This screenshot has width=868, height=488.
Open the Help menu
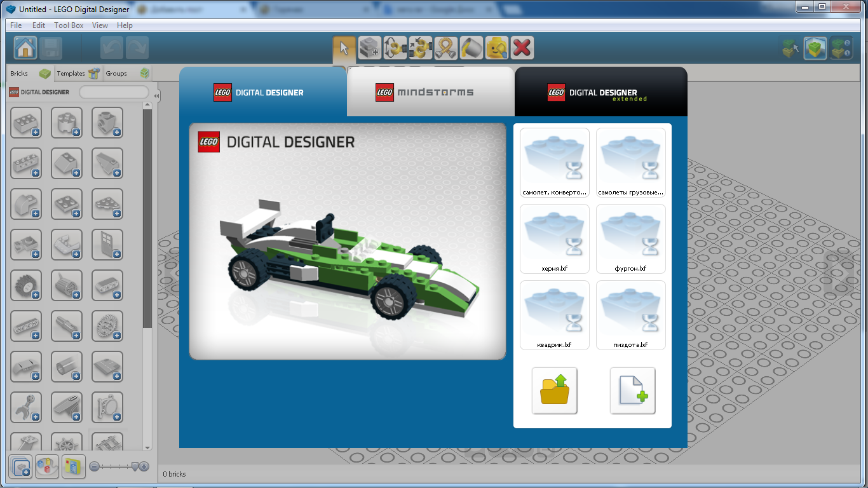pyautogui.click(x=125, y=25)
